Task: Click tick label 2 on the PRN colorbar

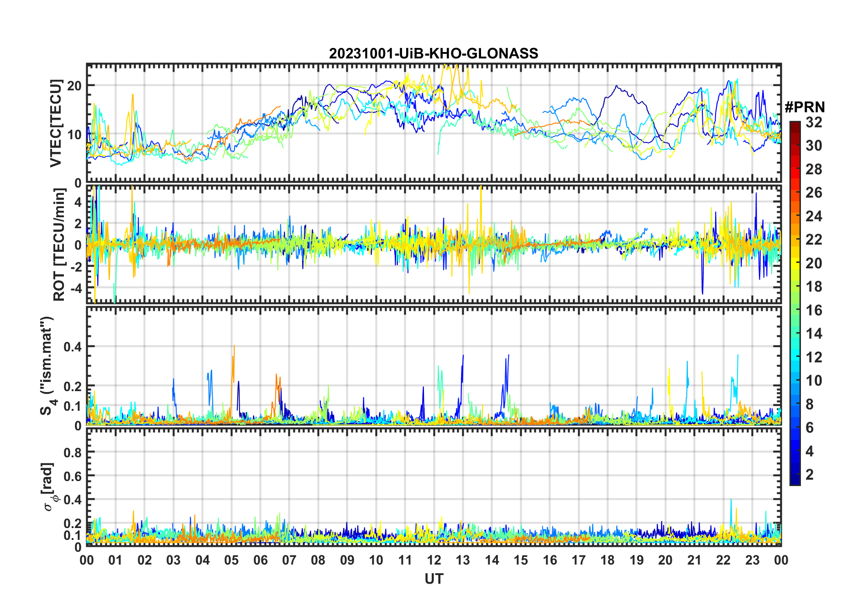Action: coord(810,475)
